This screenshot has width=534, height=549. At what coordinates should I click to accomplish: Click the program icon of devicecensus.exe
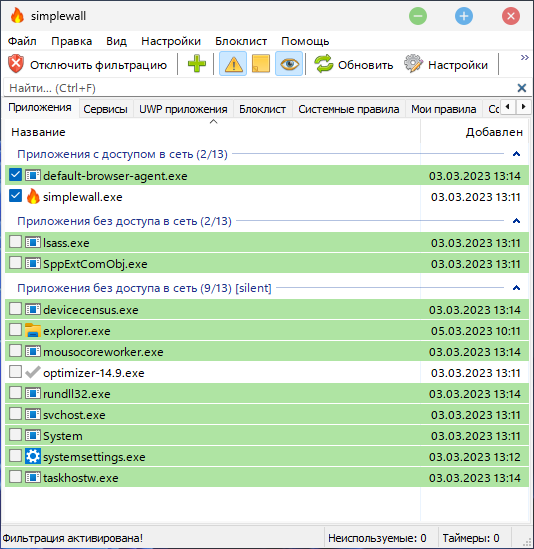pos(33,310)
